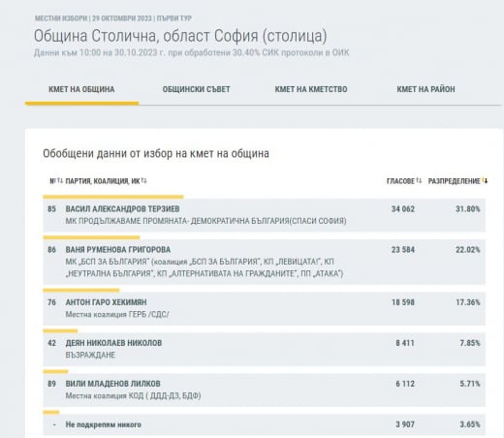Open ВАНЯ РУМЕНОВА ГРИГОРОВА result row
504x438 pixels.
pyautogui.click(x=264, y=262)
